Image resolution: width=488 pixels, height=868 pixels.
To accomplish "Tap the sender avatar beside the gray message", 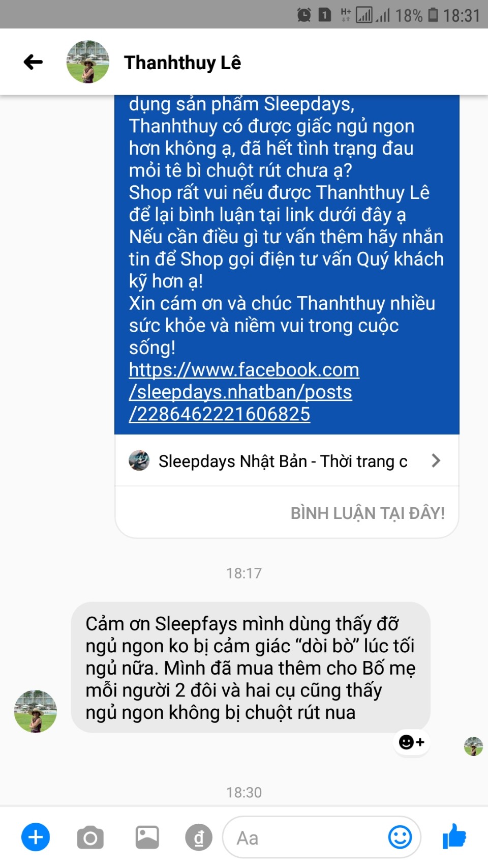I will point(36,711).
